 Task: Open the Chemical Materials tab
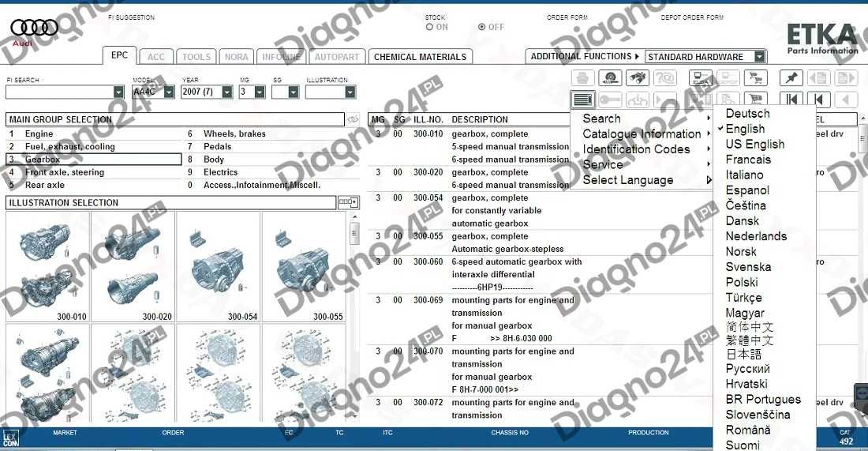click(x=420, y=57)
